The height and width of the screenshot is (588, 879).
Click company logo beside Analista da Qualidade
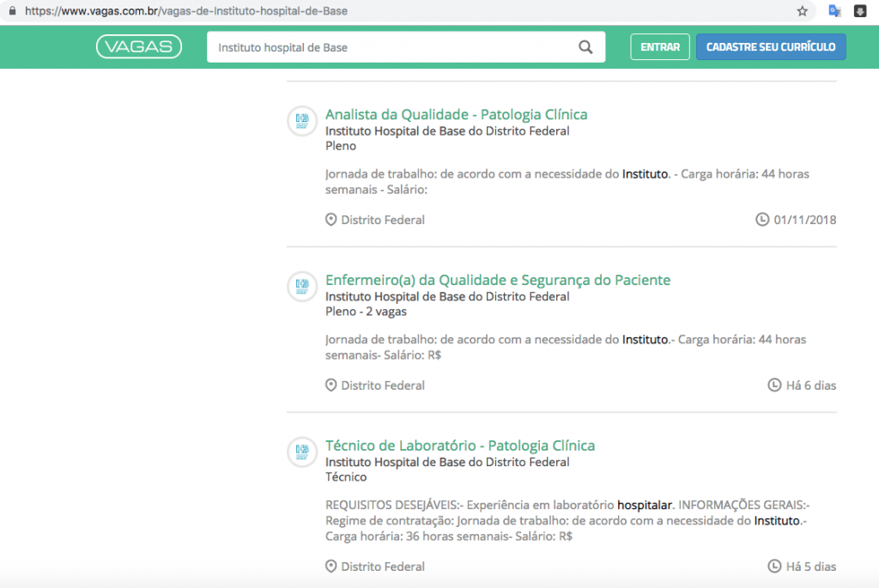click(x=301, y=120)
